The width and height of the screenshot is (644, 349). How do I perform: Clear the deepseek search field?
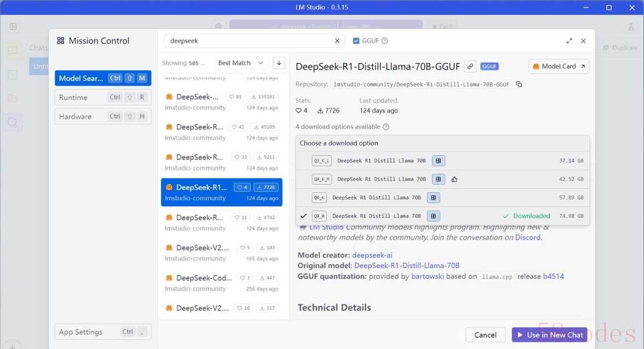click(337, 41)
